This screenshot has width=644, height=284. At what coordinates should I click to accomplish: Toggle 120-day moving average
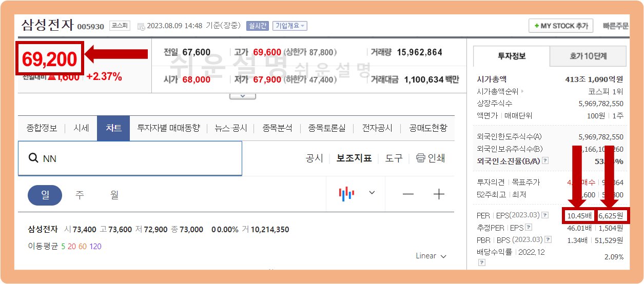[x=95, y=247]
